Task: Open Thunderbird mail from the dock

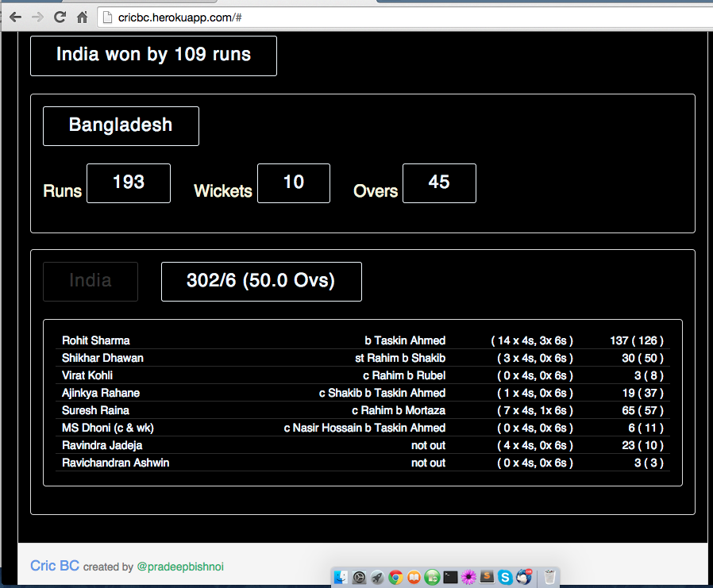Action: coord(524,577)
